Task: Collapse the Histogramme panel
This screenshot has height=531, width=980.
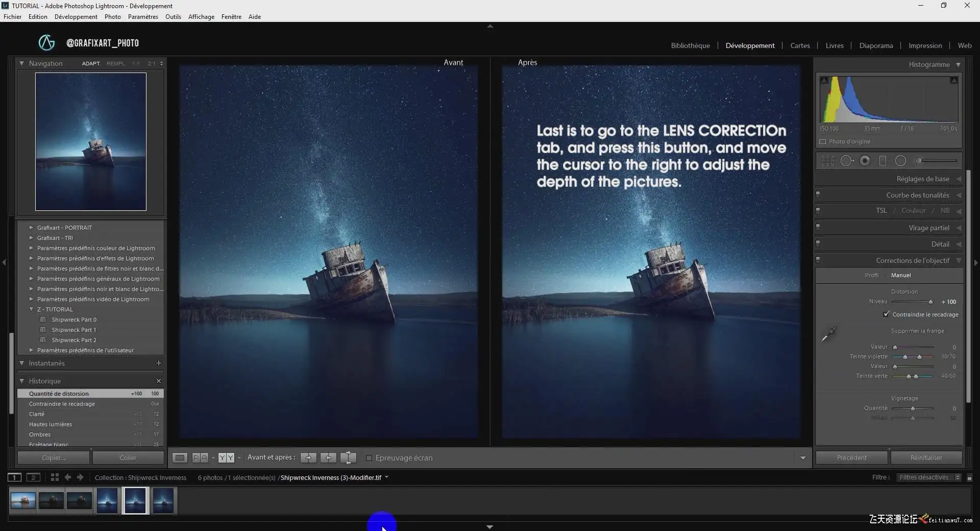Action: pyautogui.click(x=958, y=65)
